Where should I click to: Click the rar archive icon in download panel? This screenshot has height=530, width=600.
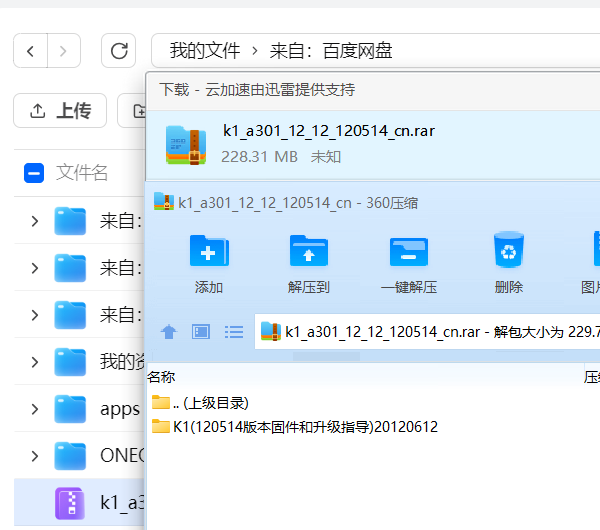[x=186, y=145]
